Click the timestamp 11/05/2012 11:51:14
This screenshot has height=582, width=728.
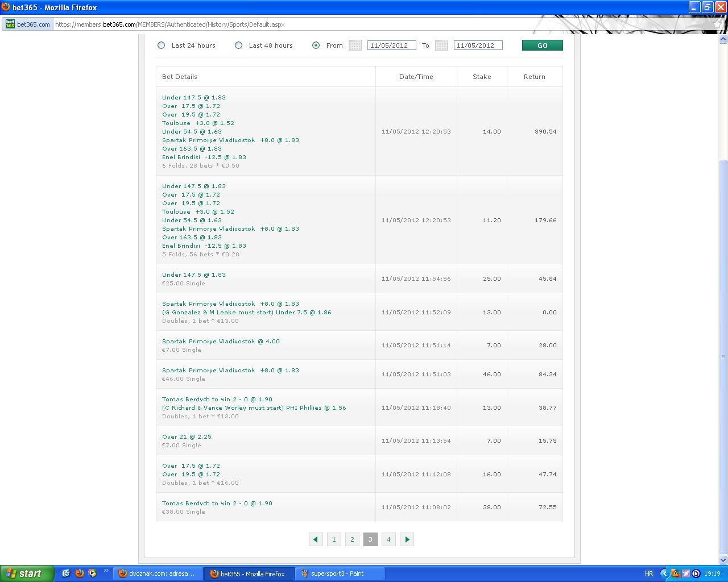[416, 346]
